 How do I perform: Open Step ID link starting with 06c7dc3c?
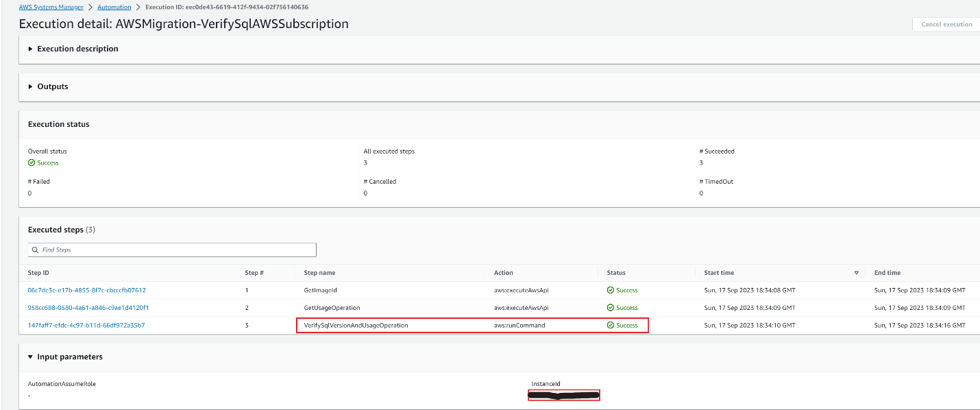point(86,290)
